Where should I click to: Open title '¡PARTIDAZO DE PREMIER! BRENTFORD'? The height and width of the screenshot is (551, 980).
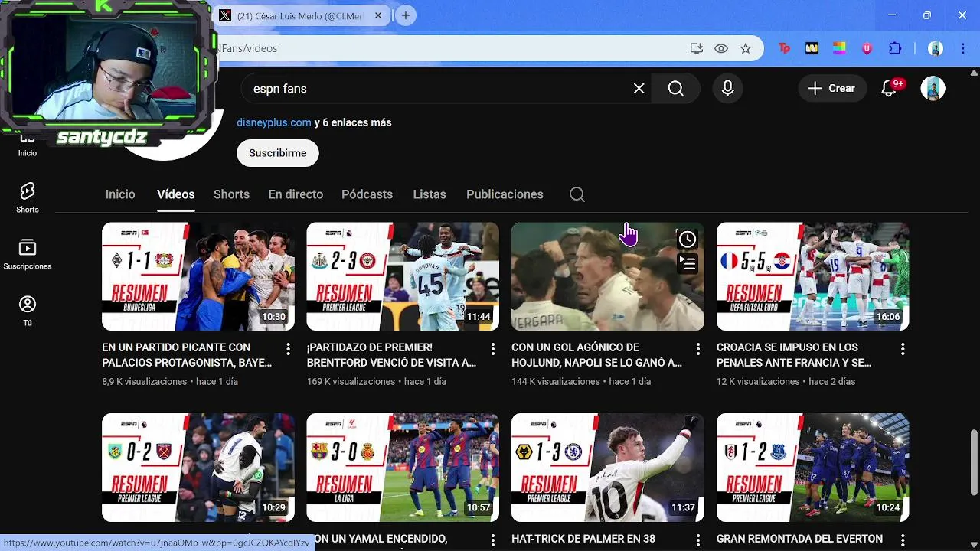point(391,355)
